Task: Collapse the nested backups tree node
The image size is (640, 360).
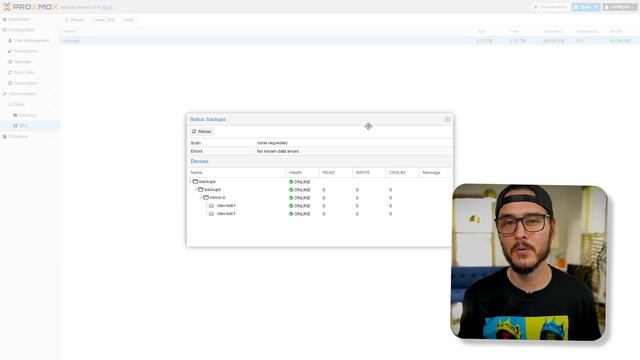Action: click(x=196, y=189)
